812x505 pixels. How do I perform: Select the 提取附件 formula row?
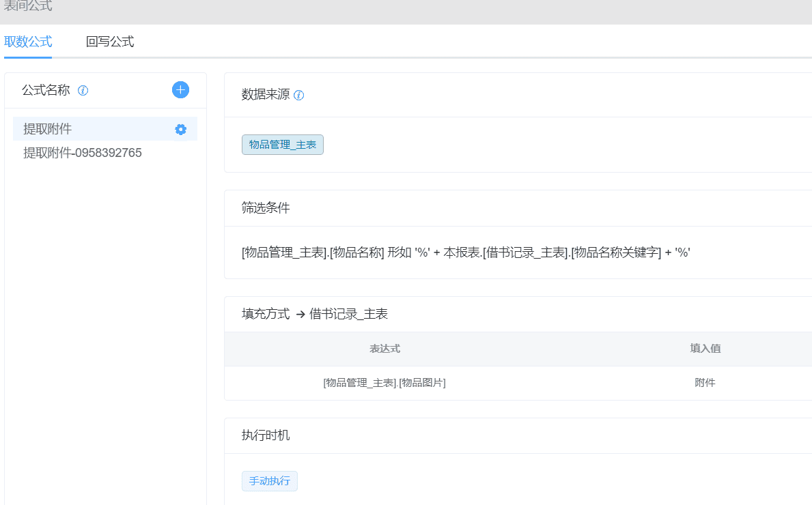105,129
